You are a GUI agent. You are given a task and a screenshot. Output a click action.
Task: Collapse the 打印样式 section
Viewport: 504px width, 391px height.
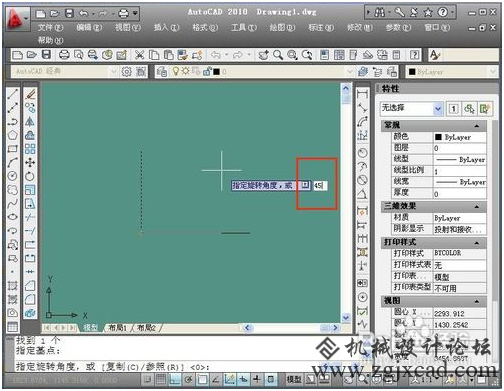pos(477,243)
